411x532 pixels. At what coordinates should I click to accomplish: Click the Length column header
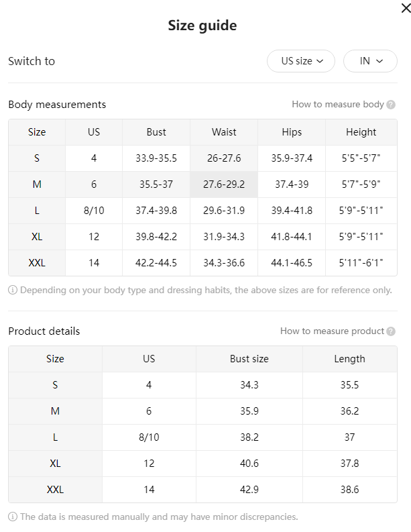349,359
